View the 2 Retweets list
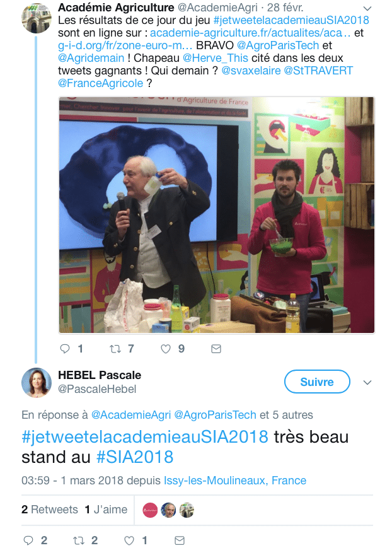The width and height of the screenshot is (392, 560). point(50,510)
